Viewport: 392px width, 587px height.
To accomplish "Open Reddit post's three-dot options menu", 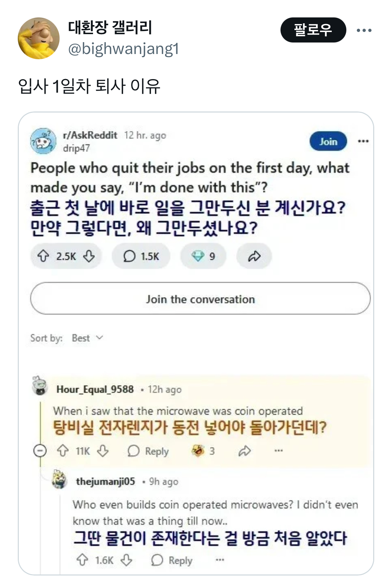I will pyautogui.click(x=363, y=141).
